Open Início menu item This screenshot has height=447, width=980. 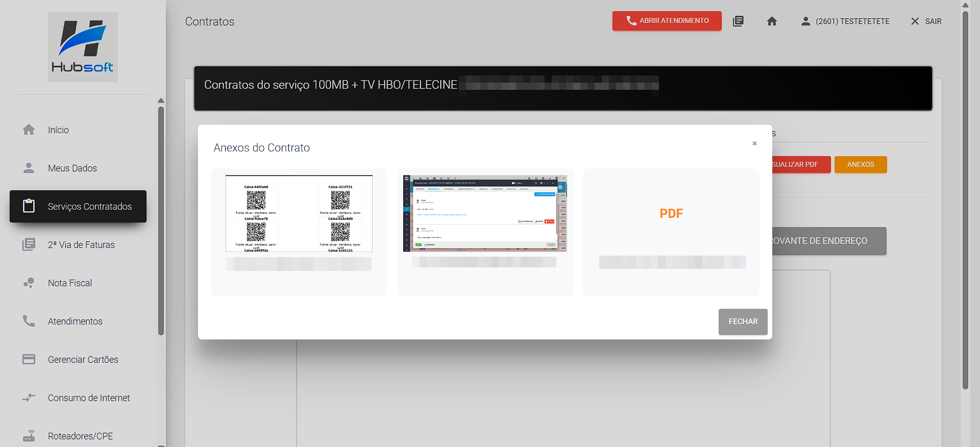coord(78,130)
